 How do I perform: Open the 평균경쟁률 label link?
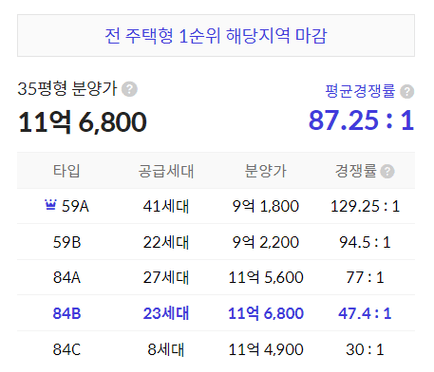(x=360, y=91)
